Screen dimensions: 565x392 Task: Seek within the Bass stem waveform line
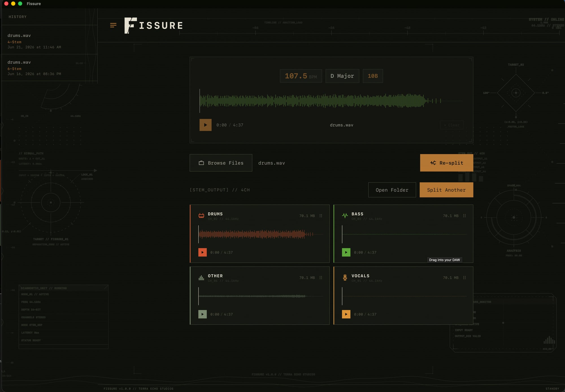tap(404, 234)
